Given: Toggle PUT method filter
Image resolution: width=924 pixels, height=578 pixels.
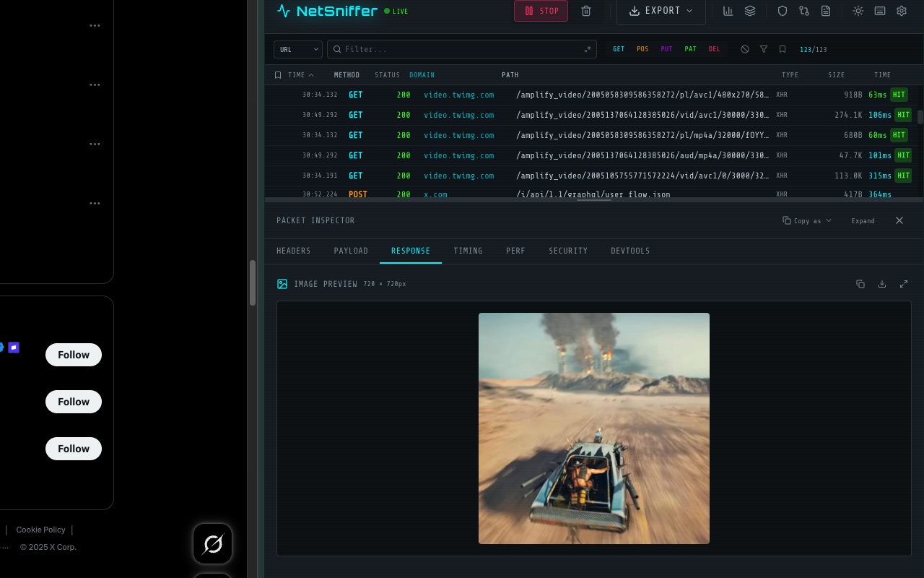Looking at the screenshot, I should pyautogui.click(x=666, y=49).
